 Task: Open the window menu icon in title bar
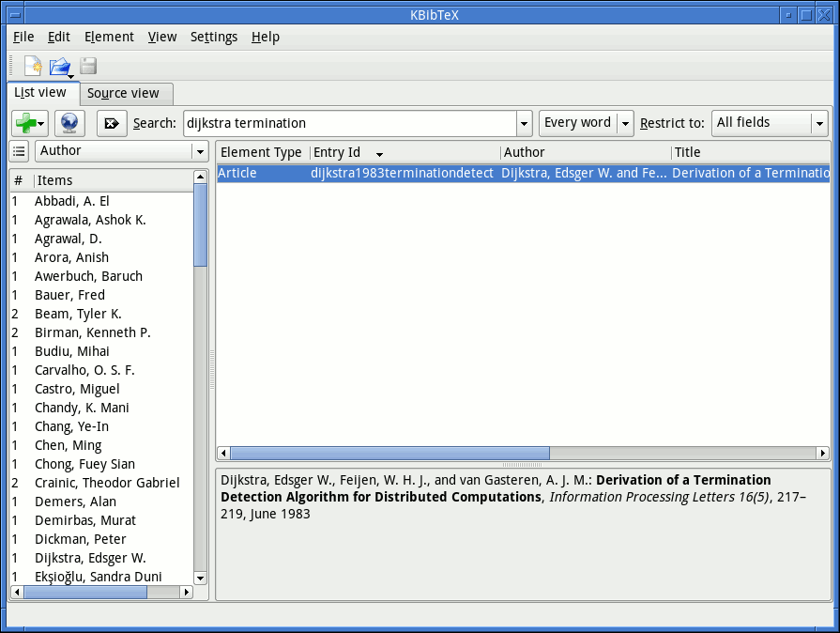(16, 15)
